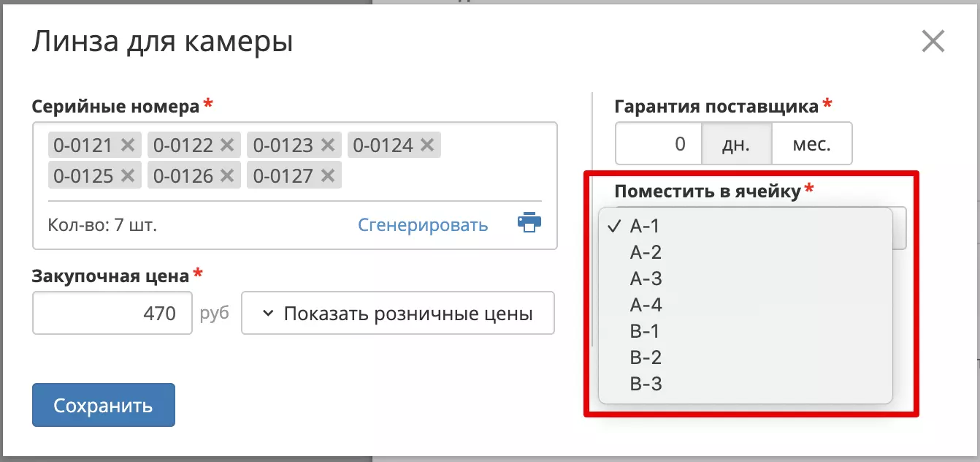980x462 pixels.
Task: Choose cell B-3 in dropdown list
Action: tap(746, 385)
